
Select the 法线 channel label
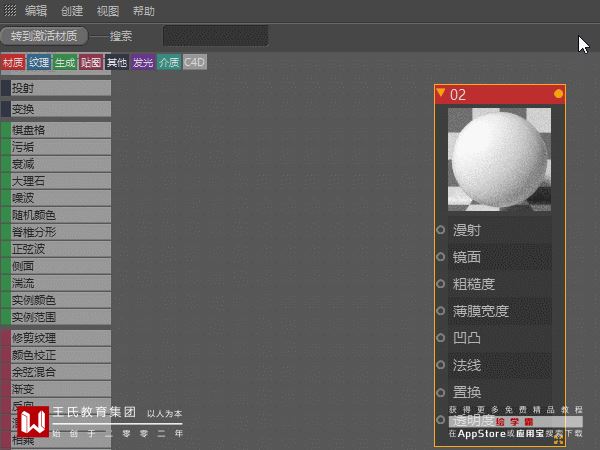click(467, 365)
